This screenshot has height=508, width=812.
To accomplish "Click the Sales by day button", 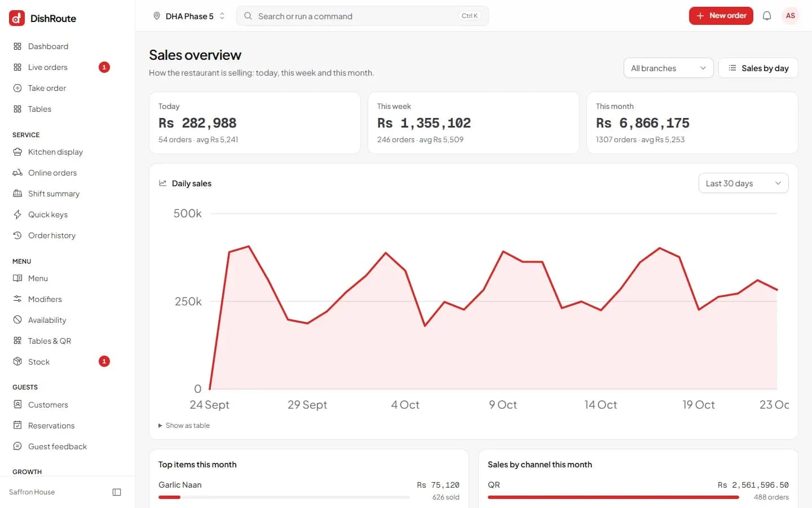I will point(758,68).
